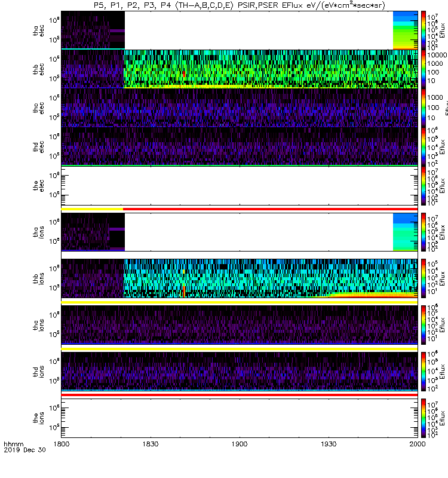Select the "tha ions" panel label
This screenshot has height=478, width=448.
(38, 232)
